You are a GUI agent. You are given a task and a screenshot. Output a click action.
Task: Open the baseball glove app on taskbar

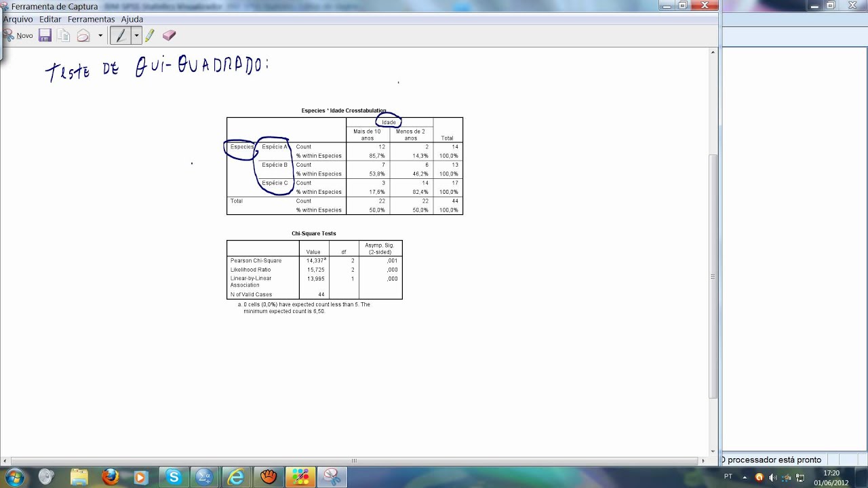pyautogui.click(x=268, y=477)
